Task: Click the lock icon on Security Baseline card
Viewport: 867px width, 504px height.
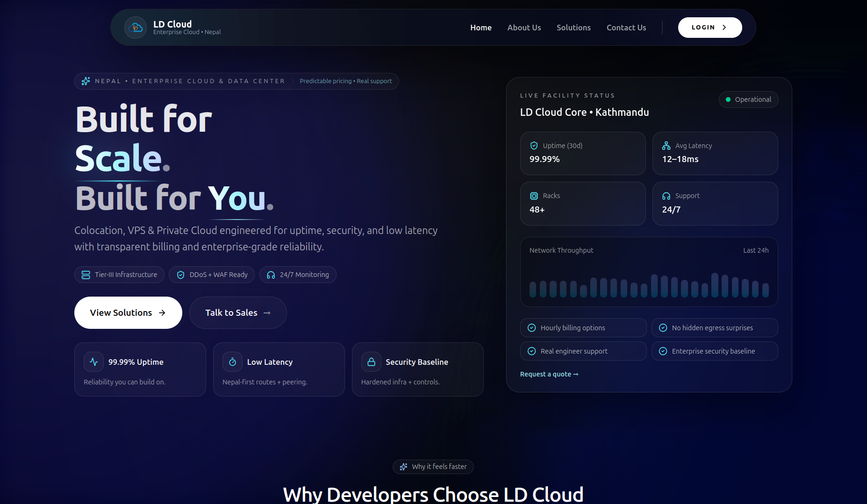Action: point(371,362)
